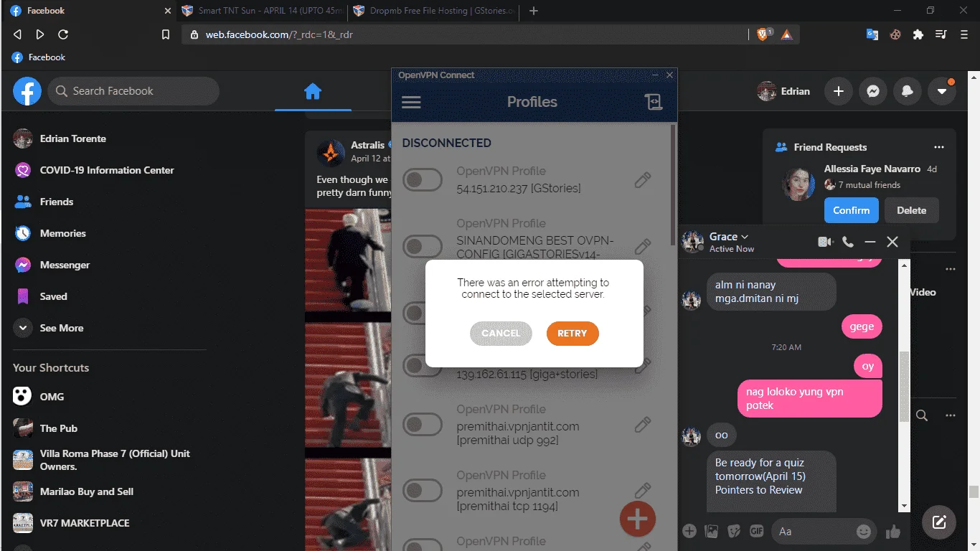This screenshot has width=980, height=551.
Task: Confirm Allessia Faye Navarro's friend request
Action: (x=852, y=210)
